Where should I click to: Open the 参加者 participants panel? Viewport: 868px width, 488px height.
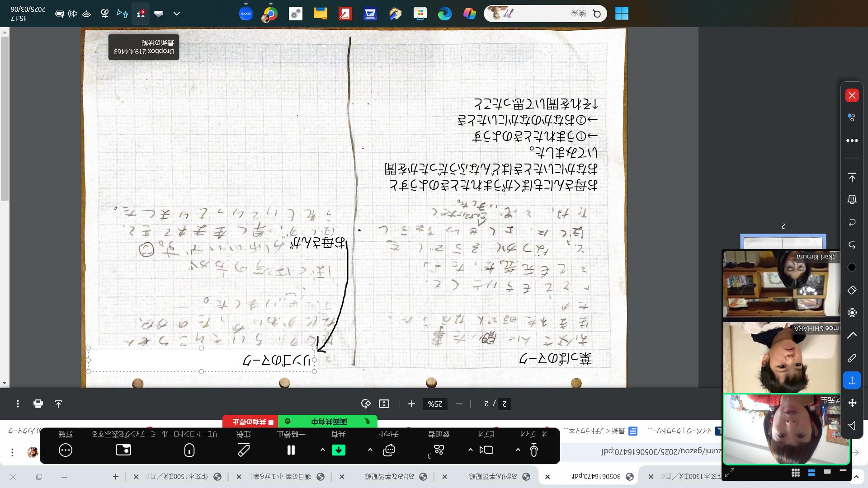click(x=439, y=450)
